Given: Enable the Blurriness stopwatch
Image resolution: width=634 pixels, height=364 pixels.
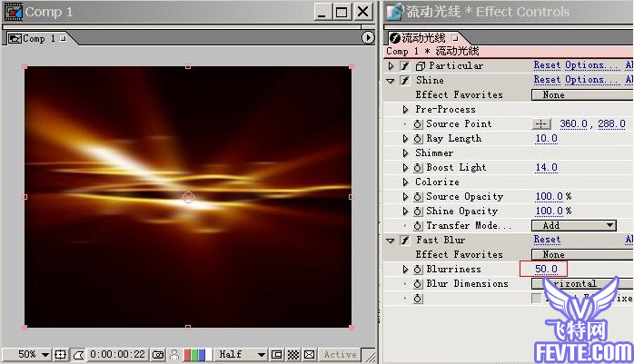Looking at the screenshot, I should point(418,270).
